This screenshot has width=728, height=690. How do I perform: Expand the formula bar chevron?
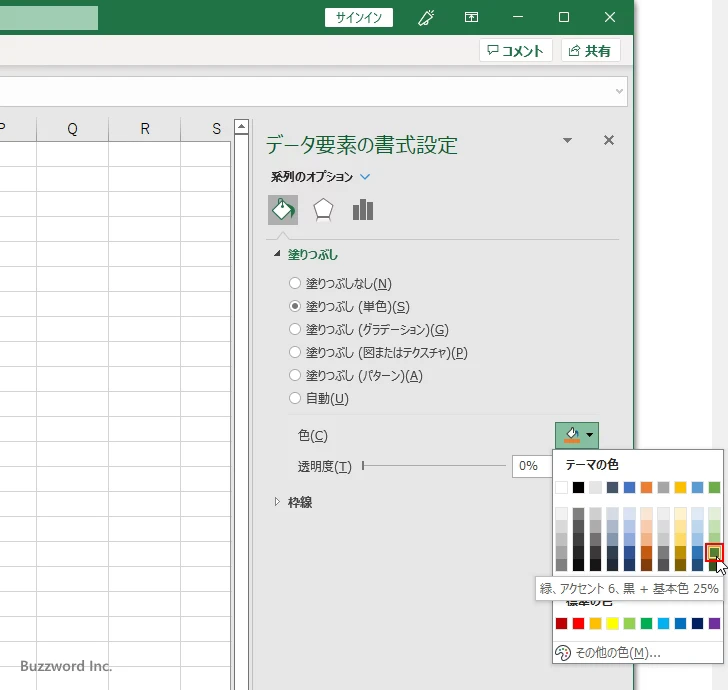(x=619, y=91)
